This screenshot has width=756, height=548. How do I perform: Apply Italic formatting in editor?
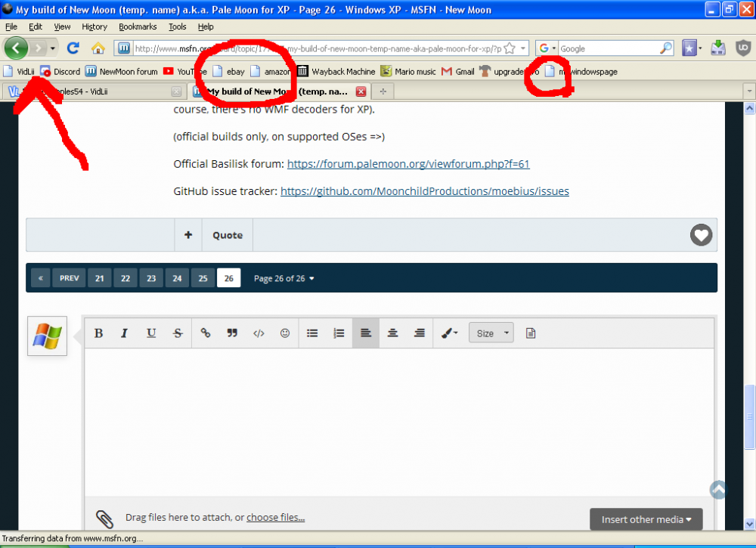coord(125,333)
